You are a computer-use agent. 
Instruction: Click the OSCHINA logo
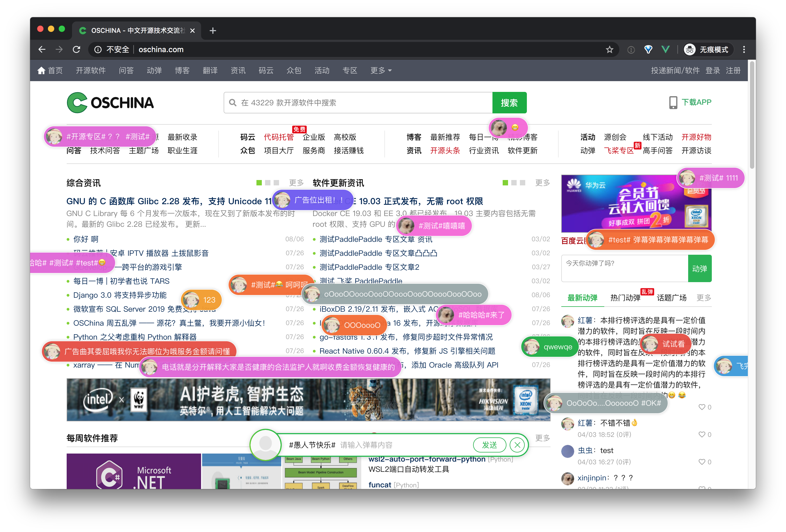coord(110,102)
